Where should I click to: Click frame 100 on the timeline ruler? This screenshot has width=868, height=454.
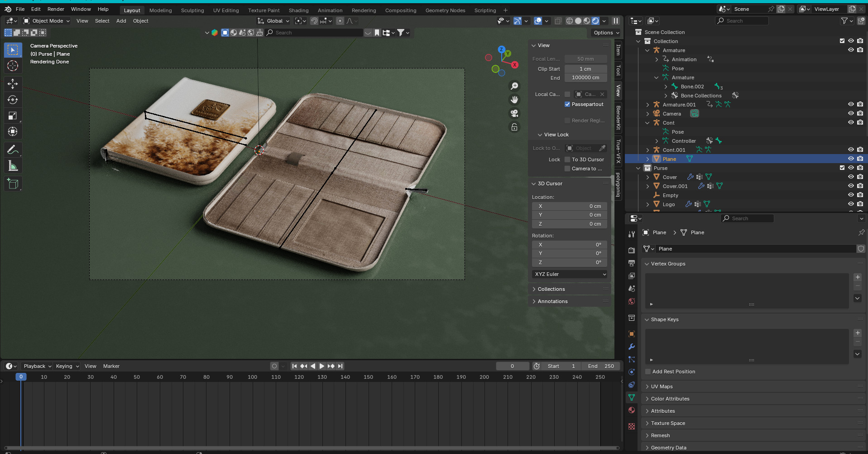point(252,377)
